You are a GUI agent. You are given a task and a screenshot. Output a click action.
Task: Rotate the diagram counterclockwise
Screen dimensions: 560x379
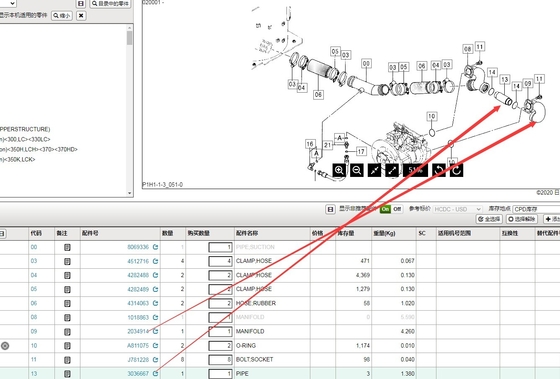(439, 170)
